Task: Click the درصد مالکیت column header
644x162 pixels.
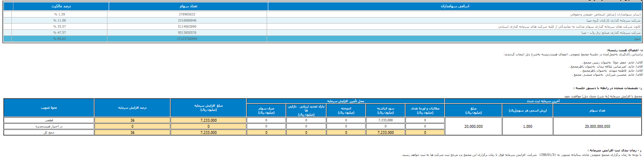Action: (x=61, y=6)
